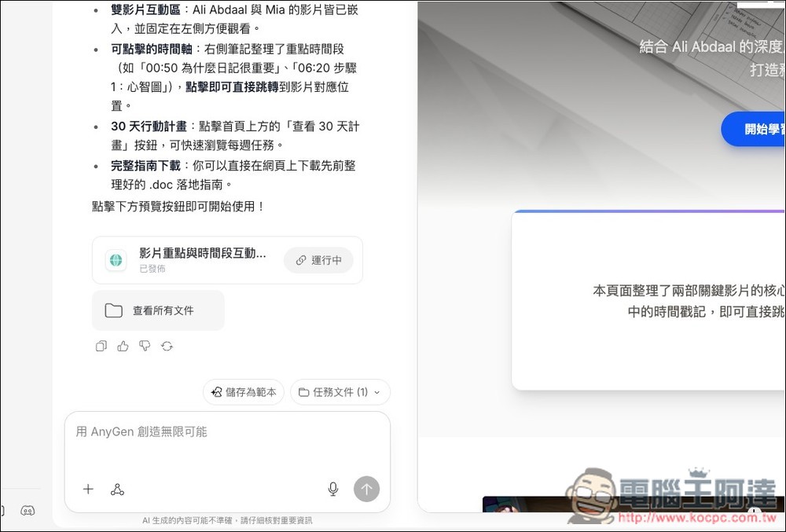The height and width of the screenshot is (532, 786).
Task: Open the connectors node icon in the input box
Action: tap(117, 489)
